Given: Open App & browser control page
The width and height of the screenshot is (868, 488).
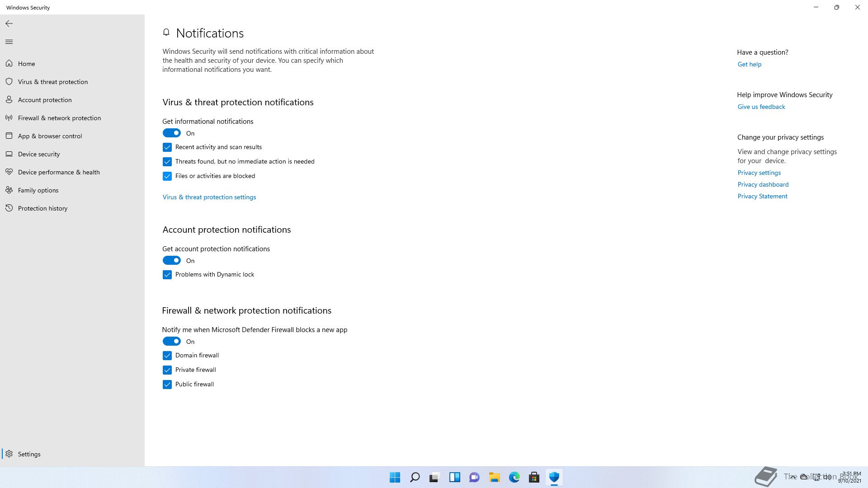Looking at the screenshot, I should [72, 136].
